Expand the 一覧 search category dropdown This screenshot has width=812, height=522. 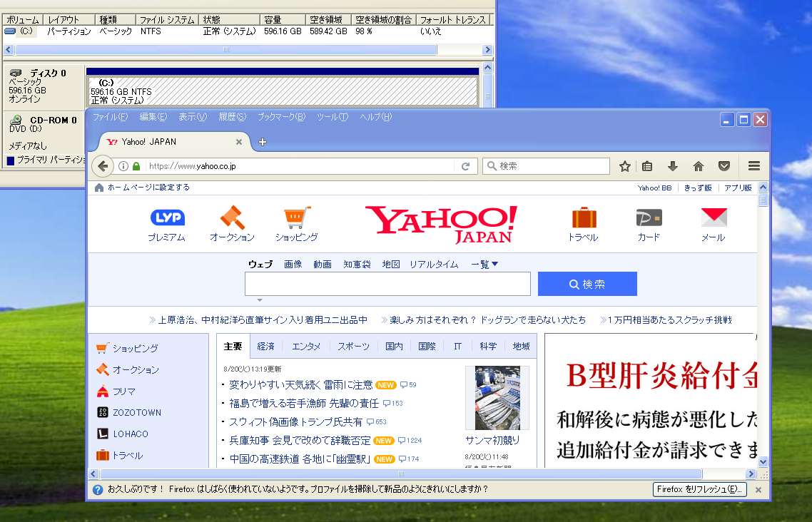coord(484,265)
